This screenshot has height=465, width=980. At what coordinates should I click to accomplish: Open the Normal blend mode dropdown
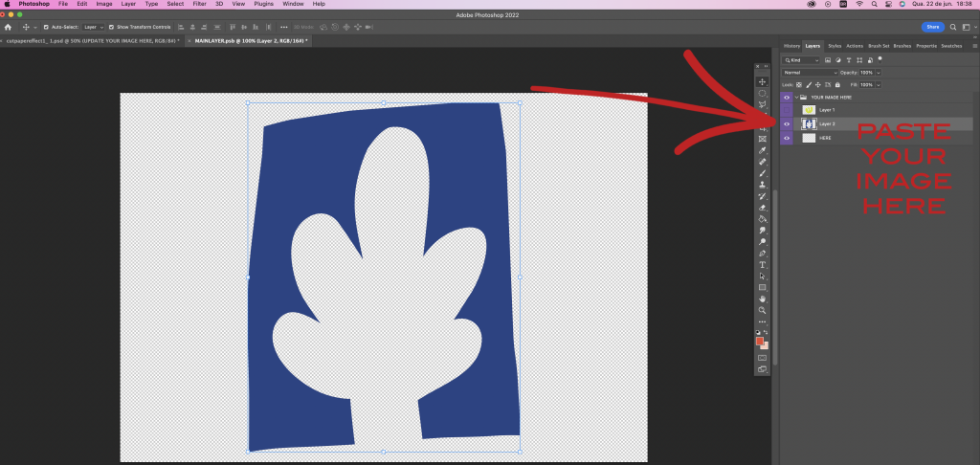(811, 73)
